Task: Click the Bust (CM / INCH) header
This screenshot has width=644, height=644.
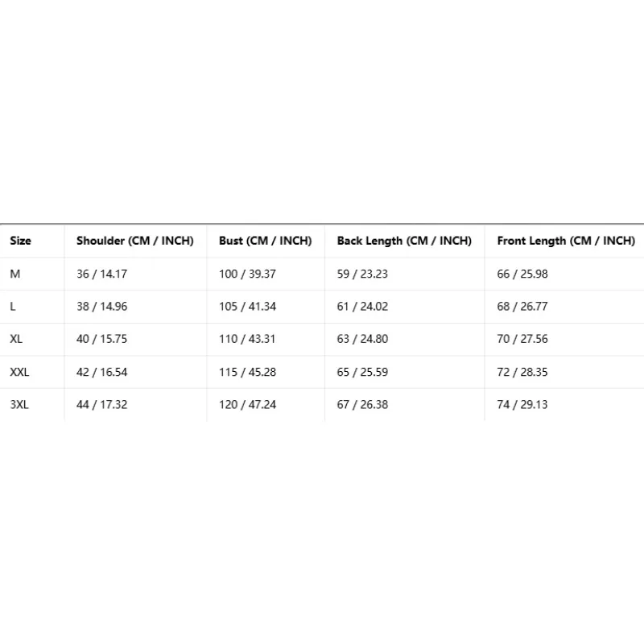Action: pos(266,241)
